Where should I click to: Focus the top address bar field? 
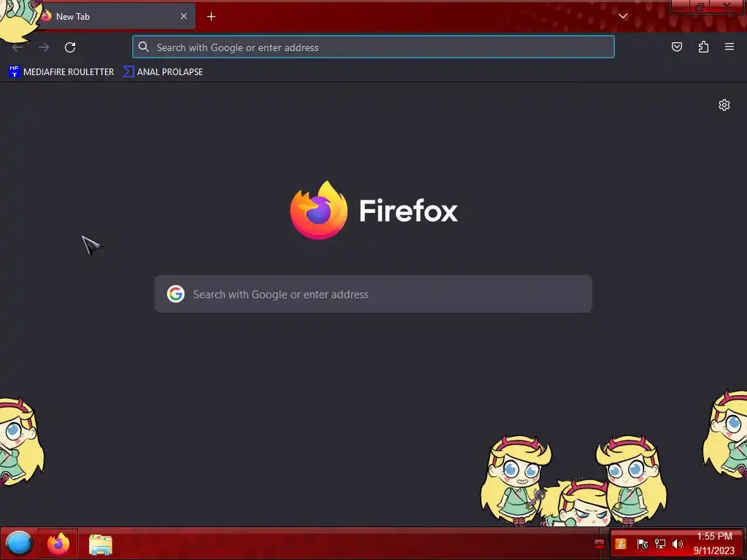373,47
